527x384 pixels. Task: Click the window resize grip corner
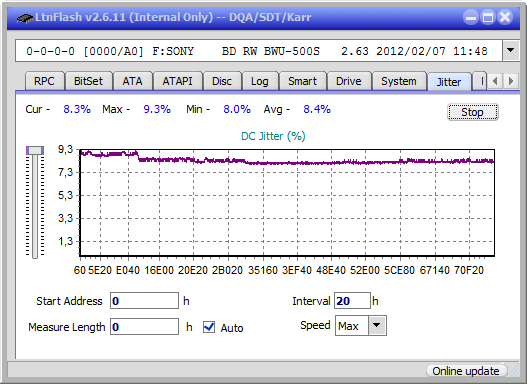(x=514, y=372)
